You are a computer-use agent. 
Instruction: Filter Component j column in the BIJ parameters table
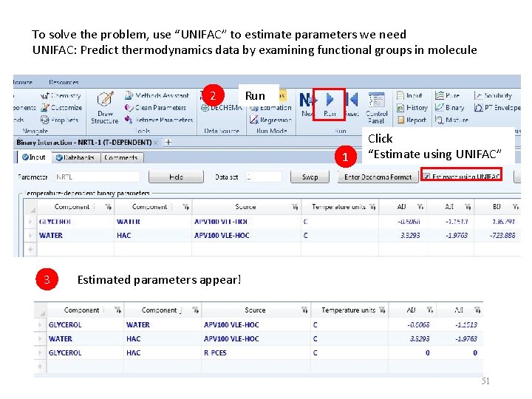pos(186,207)
